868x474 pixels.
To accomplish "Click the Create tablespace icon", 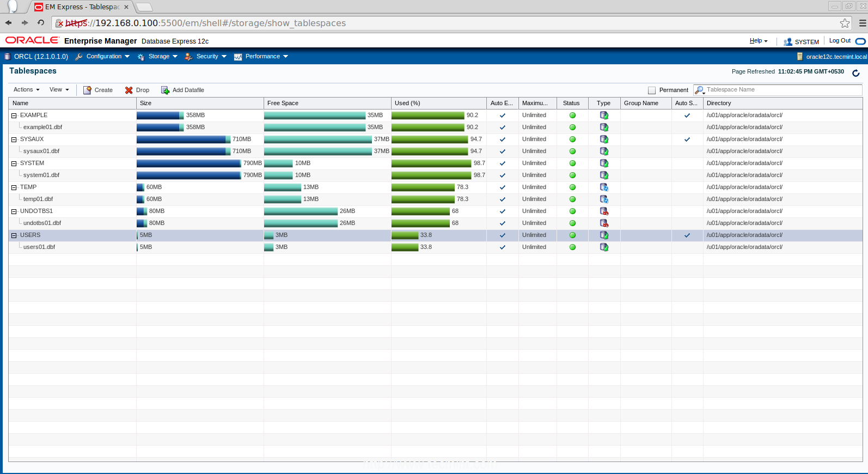I will tap(87, 90).
